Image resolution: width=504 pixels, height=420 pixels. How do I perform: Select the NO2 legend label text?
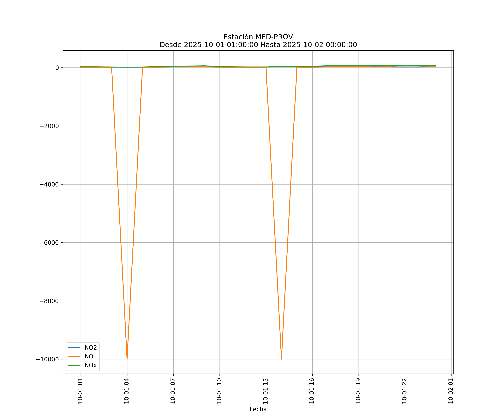[90, 347]
